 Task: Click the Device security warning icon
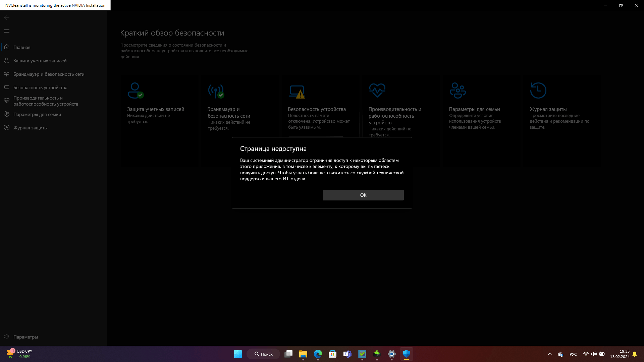pyautogui.click(x=297, y=92)
